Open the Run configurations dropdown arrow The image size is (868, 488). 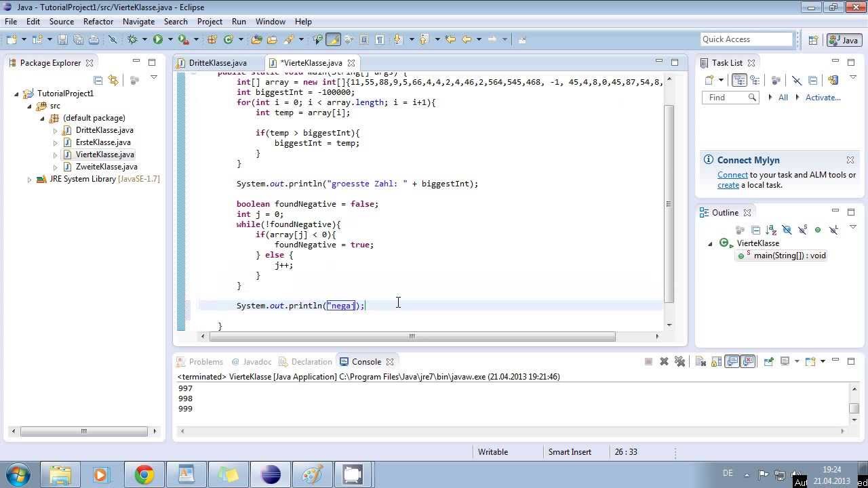tap(170, 39)
